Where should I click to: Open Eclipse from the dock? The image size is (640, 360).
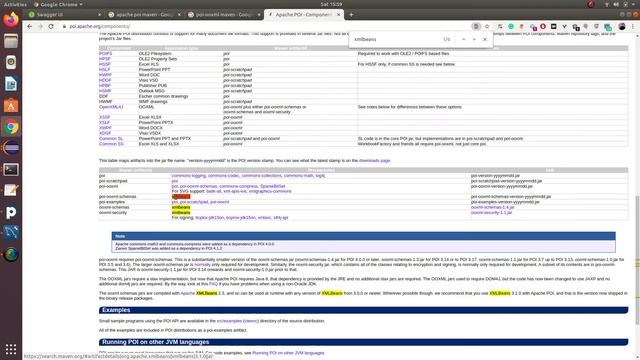pyautogui.click(x=11, y=148)
